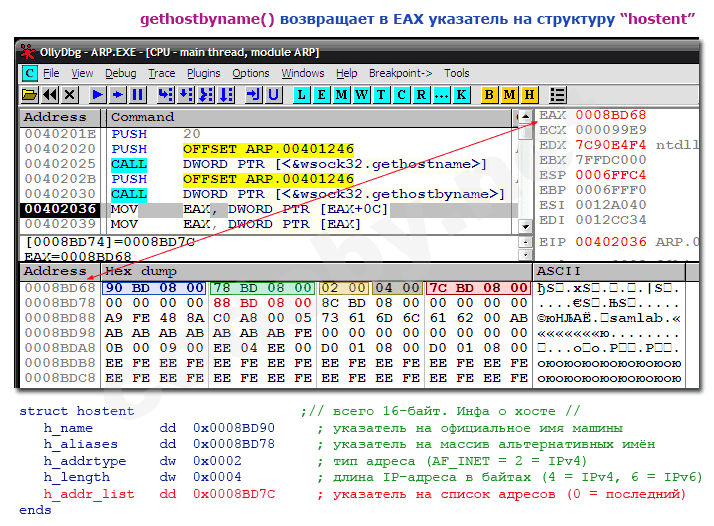The image size is (714, 526).
Task: Open the Breakpoint-> menu
Action: [x=400, y=73]
